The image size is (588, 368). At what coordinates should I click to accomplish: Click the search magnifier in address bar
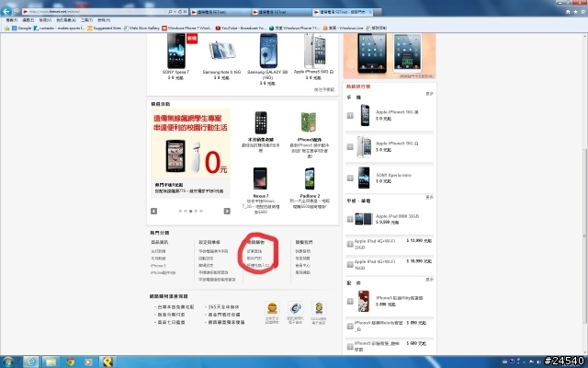tap(170, 12)
